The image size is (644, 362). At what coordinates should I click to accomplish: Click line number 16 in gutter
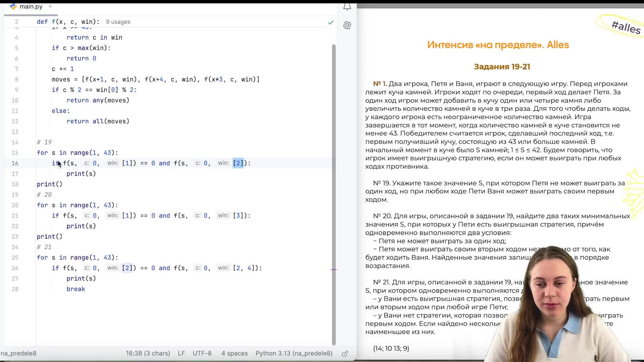coord(15,163)
